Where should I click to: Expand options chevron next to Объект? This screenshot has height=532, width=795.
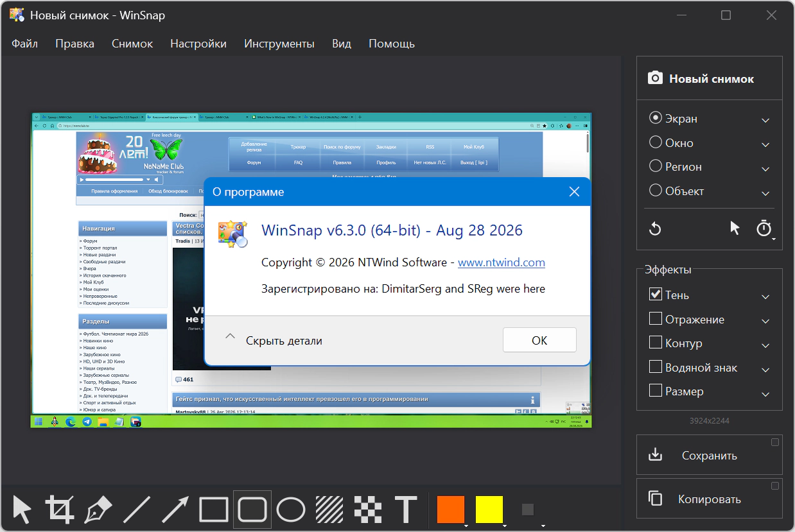tap(765, 193)
